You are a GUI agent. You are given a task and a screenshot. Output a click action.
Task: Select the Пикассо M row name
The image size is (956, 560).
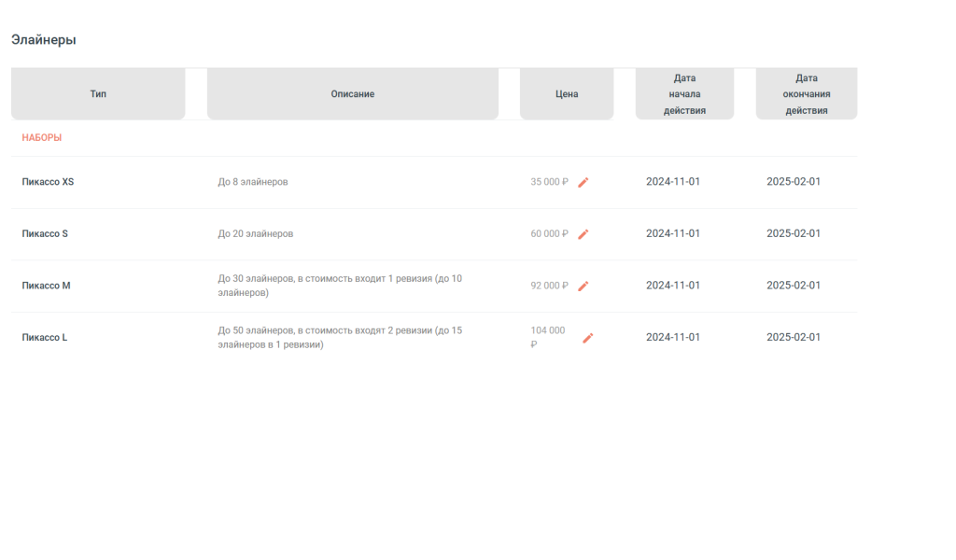pos(46,286)
